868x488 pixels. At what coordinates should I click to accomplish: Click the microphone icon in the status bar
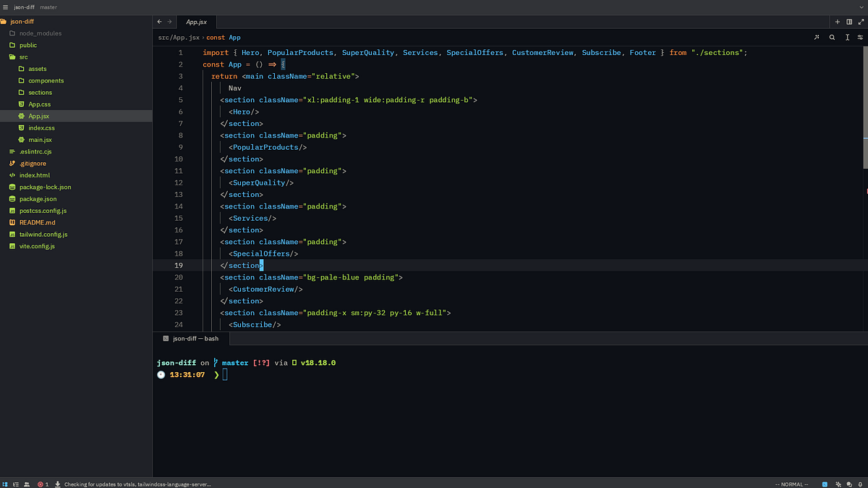(861, 484)
